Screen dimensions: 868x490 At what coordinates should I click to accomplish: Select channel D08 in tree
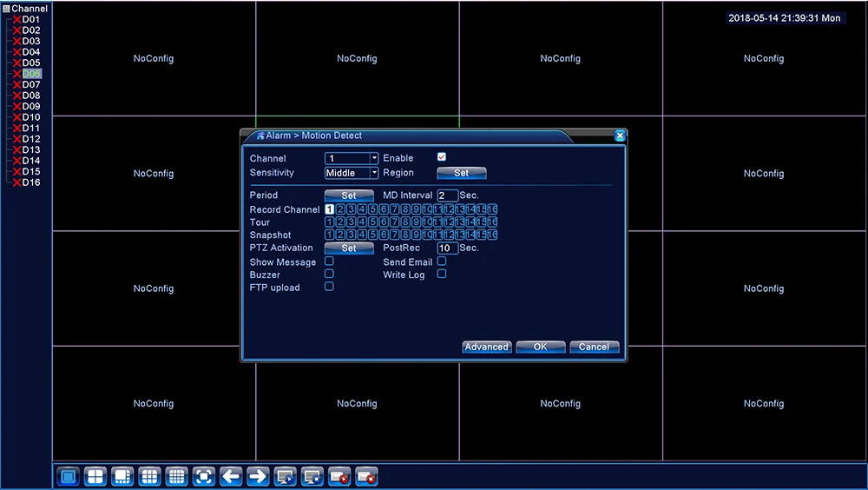pos(31,96)
